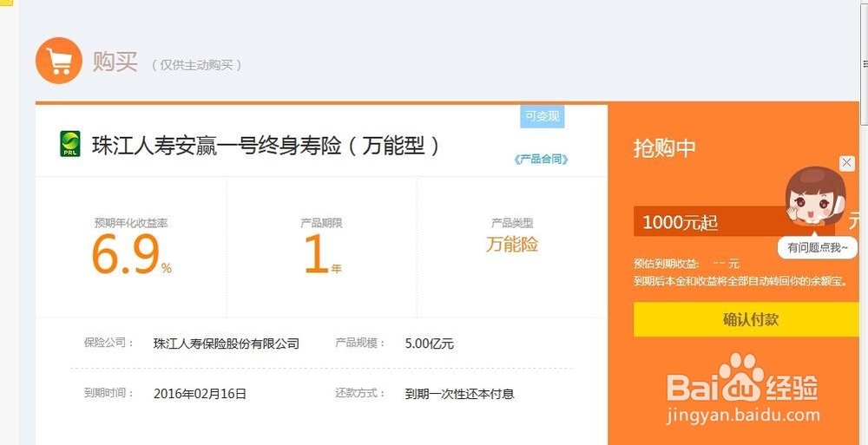Click the 购买 page heading
The image size is (868, 445).
point(115,61)
